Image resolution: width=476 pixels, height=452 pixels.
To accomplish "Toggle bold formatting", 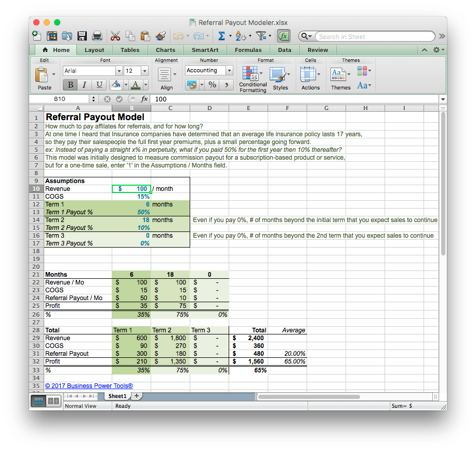I will (71, 85).
